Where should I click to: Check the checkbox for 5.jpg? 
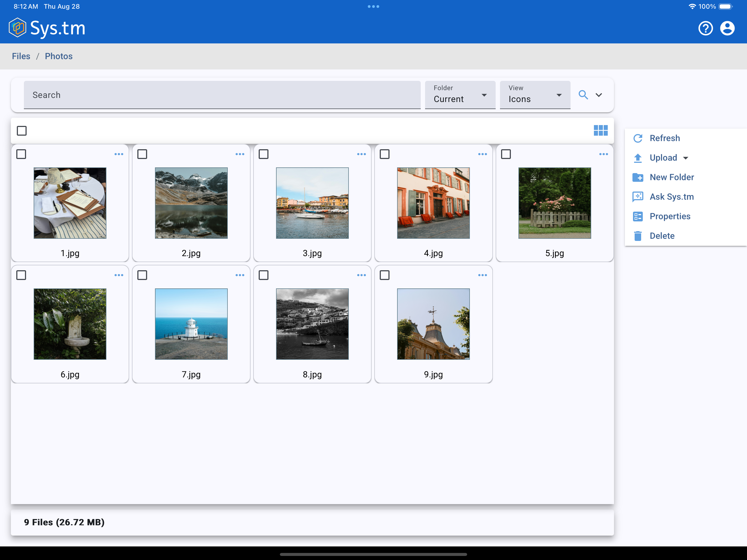(x=506, y=154)
